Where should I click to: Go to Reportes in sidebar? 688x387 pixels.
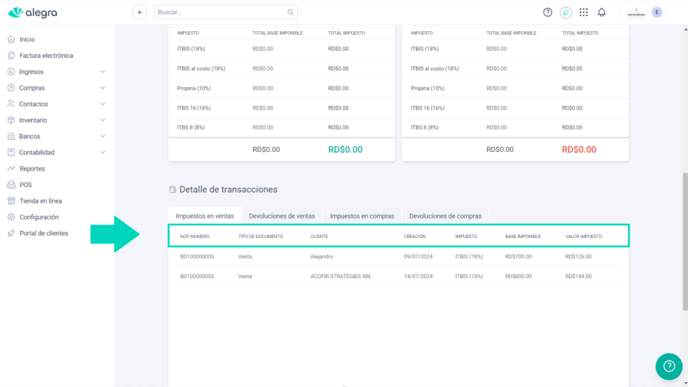[32, 168]
